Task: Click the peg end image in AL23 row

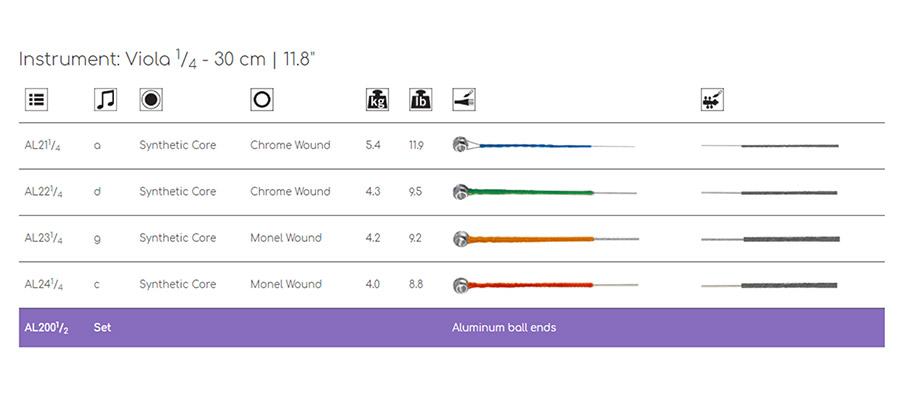Action: pos(770,239)
